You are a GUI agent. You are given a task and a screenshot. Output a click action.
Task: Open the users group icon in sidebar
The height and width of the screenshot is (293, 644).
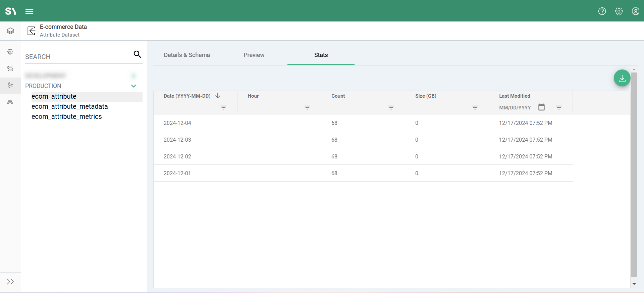[10, 102]
